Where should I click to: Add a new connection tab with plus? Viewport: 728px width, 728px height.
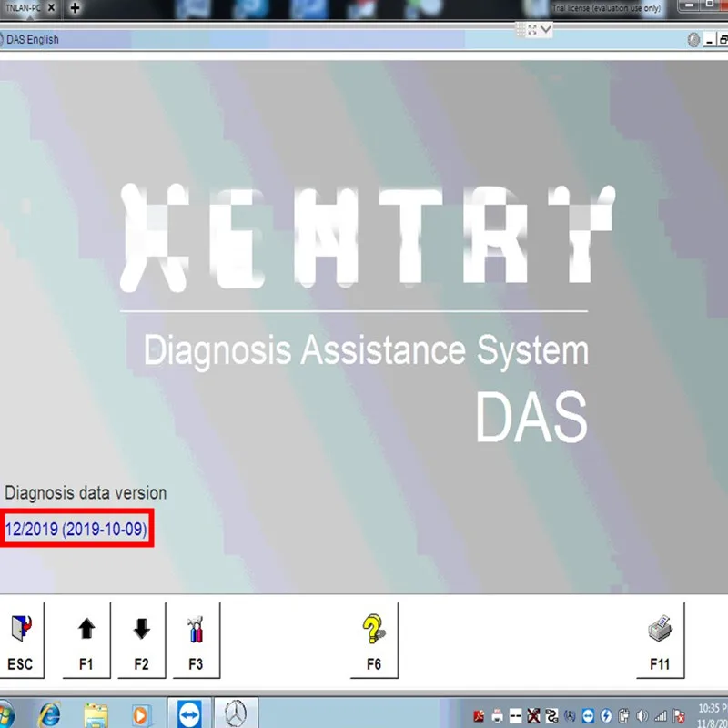pyautogui.click(x=75, y=8)
